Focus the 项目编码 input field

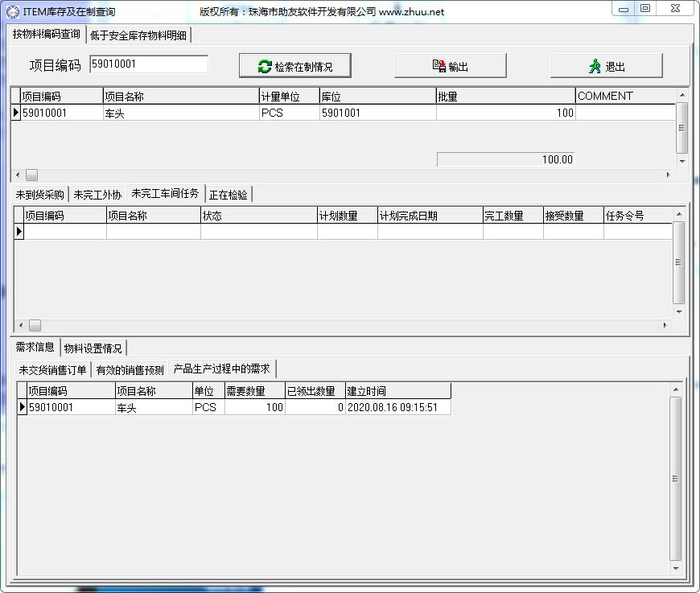149,64
